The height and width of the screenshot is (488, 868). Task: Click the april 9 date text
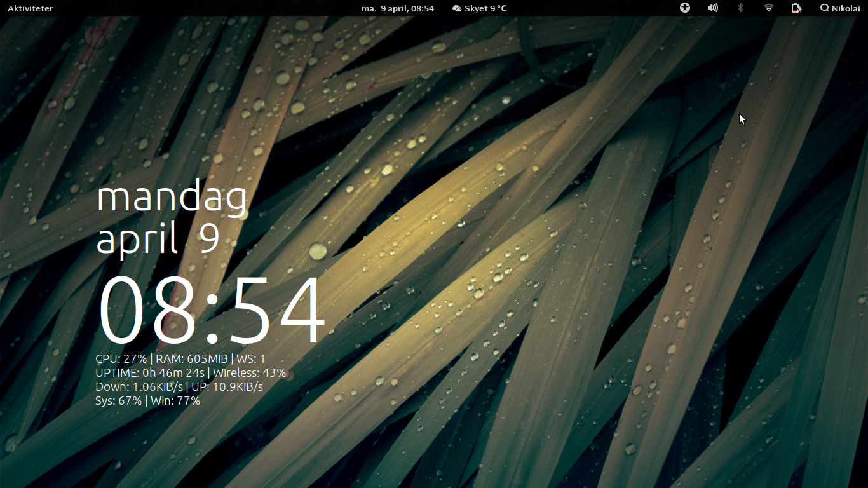[x=158, y=239]
